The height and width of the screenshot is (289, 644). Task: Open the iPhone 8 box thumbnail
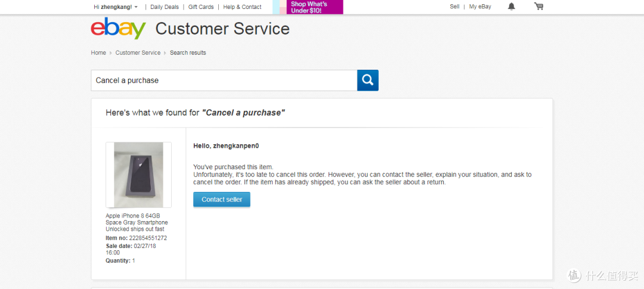[138, 175]
